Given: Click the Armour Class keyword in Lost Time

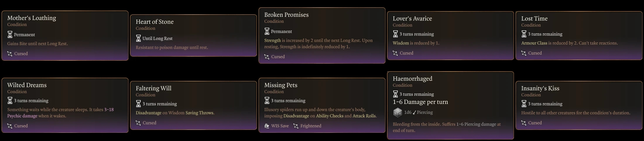Looking at the screenshot, I should [534, 43].
